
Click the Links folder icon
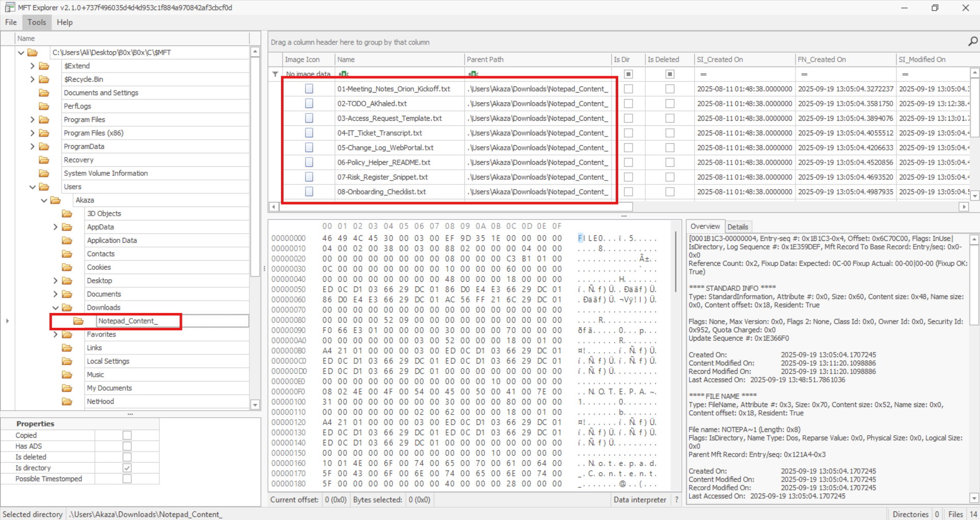(67, 348)
